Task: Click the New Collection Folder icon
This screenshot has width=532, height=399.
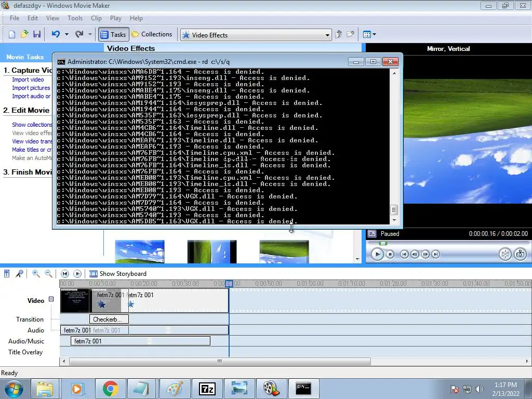Action: pos(350,34)
